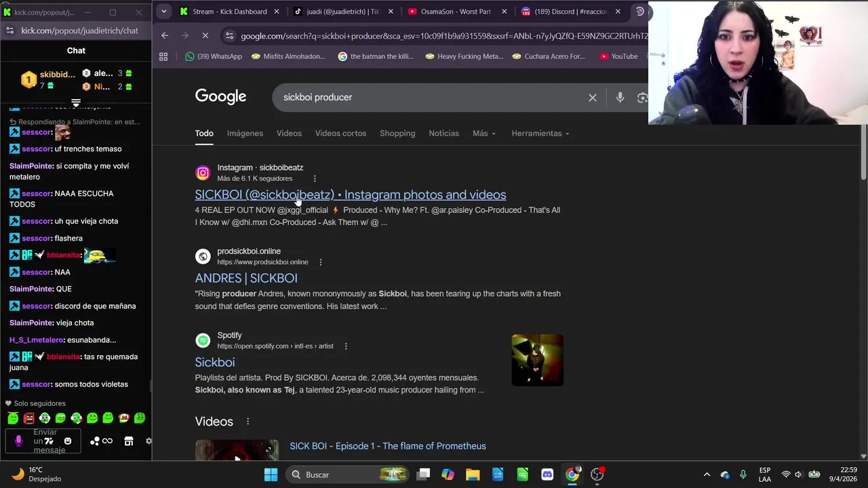
Task: Close the Stream - Kick Dashboard tab
Action: (x=276, y=12)
